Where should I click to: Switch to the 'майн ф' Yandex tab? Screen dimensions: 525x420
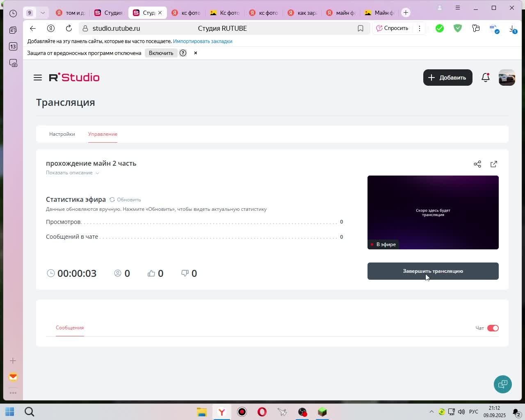(x=341, y=13)
